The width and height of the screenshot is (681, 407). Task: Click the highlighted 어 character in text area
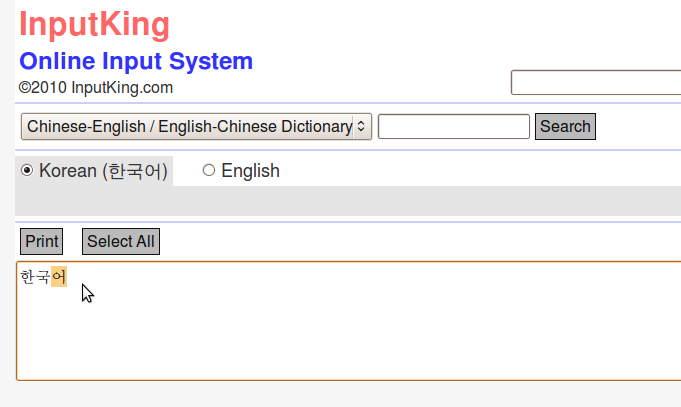(x=59, y=277)
